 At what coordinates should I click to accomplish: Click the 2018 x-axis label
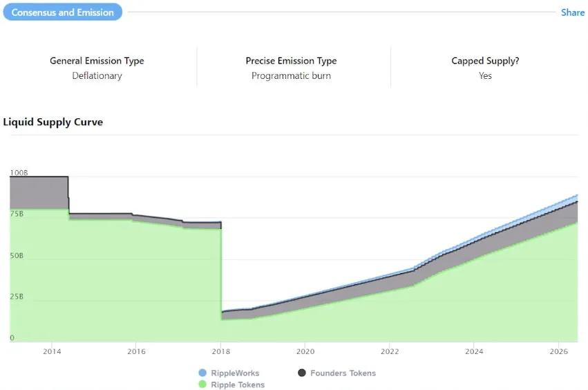tap(220, 351)
